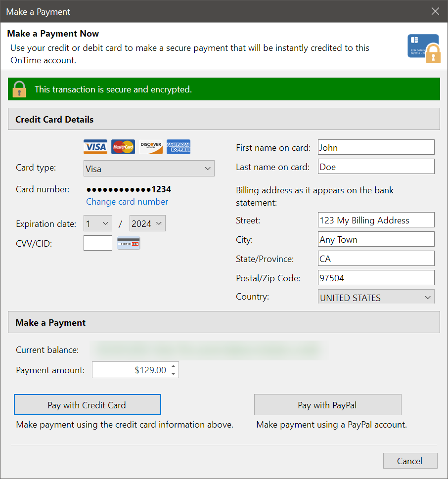Screen dimensions: 448x479
Task: Click the 'Make a Payment Now' heading
Action: [53, 34]
